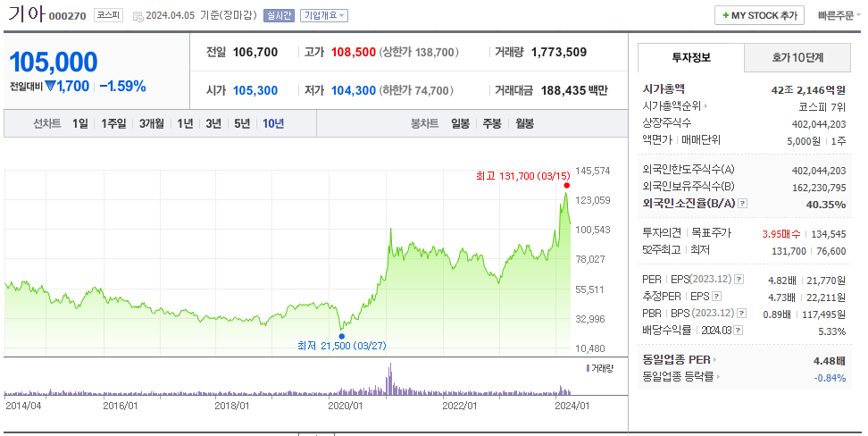Click the current price 105,000

[x=54, y=62]
